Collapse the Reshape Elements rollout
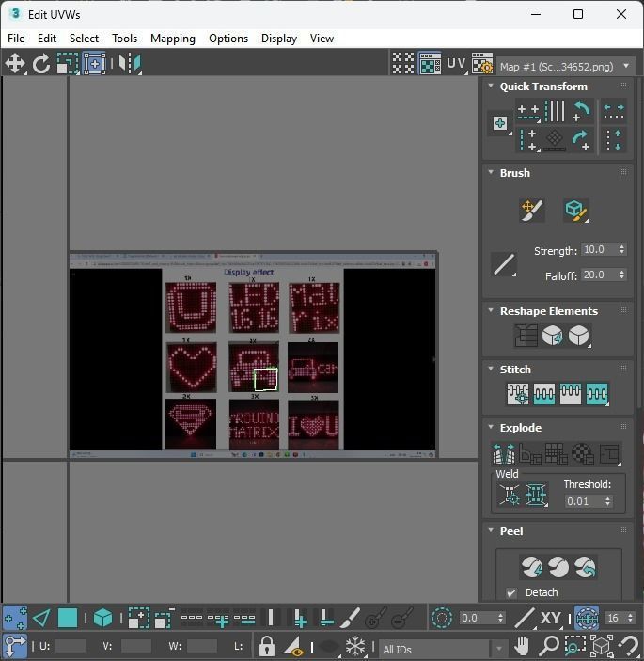The width and height of the screenshot is (644, 661). 491,310
